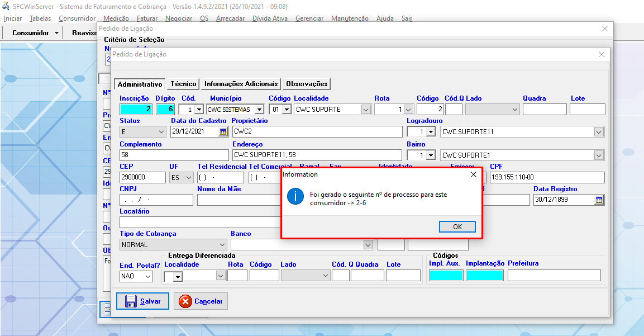644x336 pixels.
Task: Close the inner Pedido de Ligação window
Action: click(602, 54)
